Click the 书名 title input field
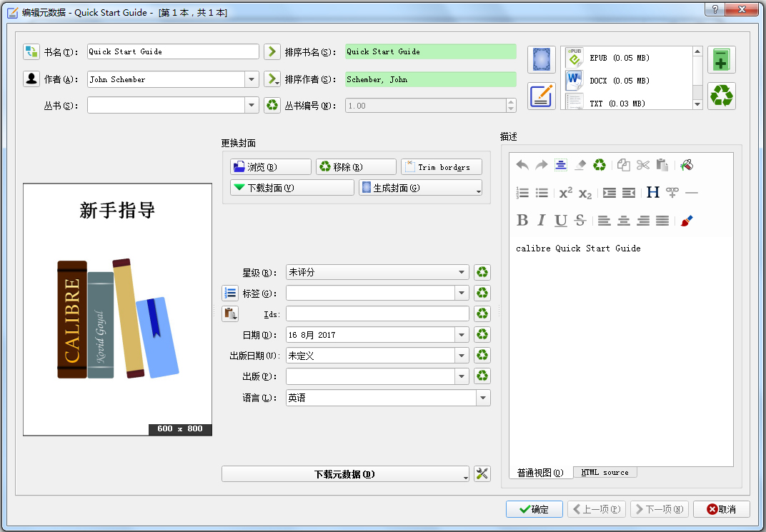 [172, 51]
